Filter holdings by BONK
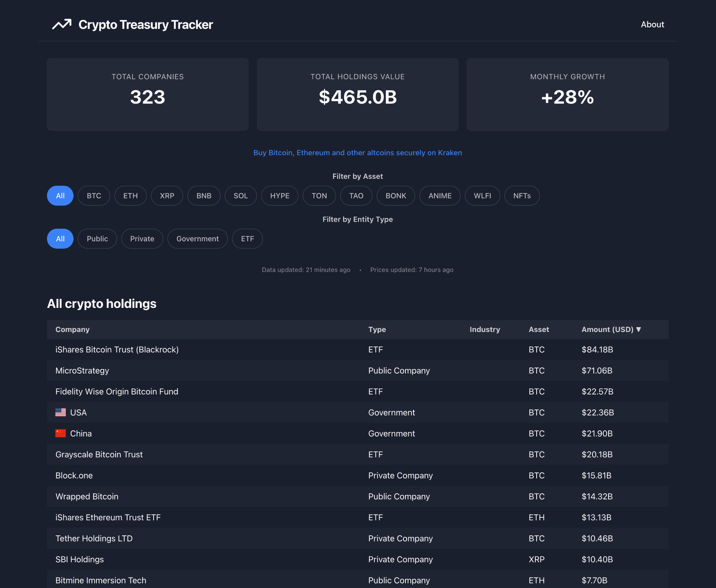Viewport: 716px width, 588px height. click(396, 196)
